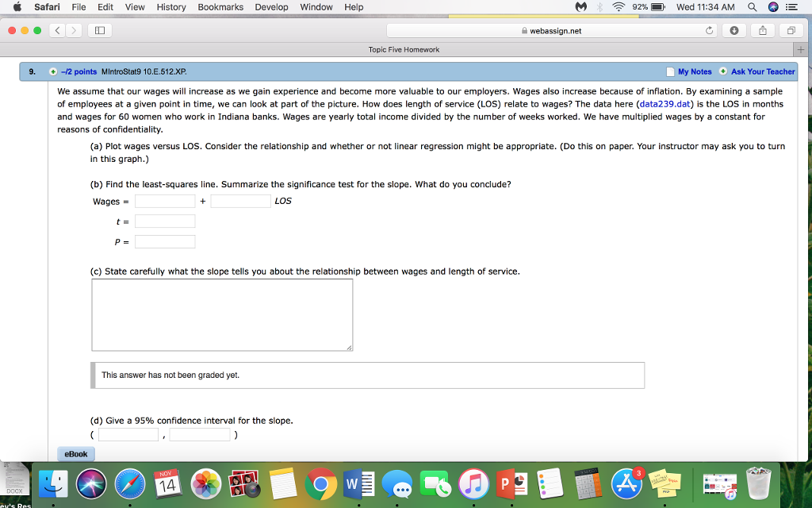Click the date and time in menu bar
Image resolution: width=812 pixels, height=508 pixels.
tap(705, 6)
